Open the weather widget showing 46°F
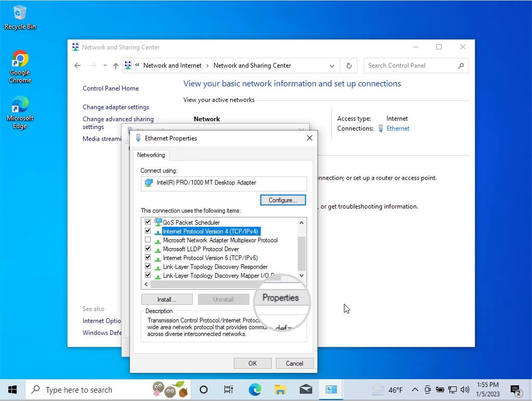This screenshot has width=532, height=401. pyautogui.click(x=387, y=390)
